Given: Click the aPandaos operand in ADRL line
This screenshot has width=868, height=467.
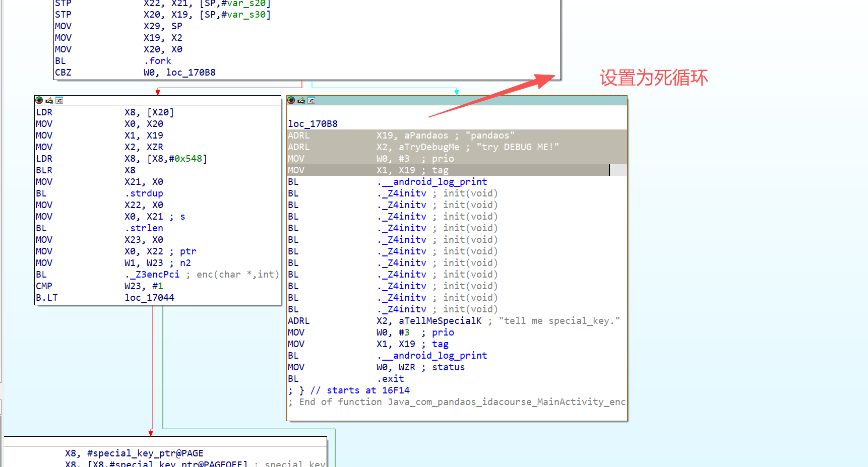Looking at the screenshot, I should coord(426,136).
